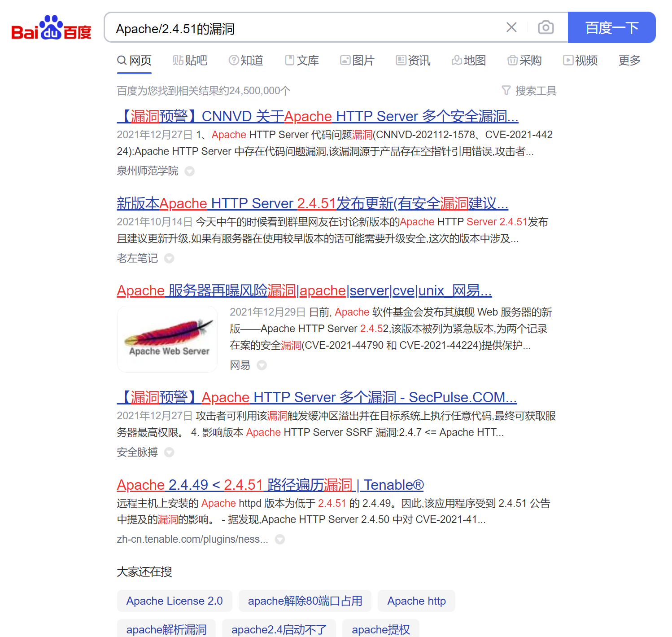Image resolution: width=672 pixels, height=637 pixels.
Task: Switch to the 资讯 tab
Action: click(x=413, y=61)
